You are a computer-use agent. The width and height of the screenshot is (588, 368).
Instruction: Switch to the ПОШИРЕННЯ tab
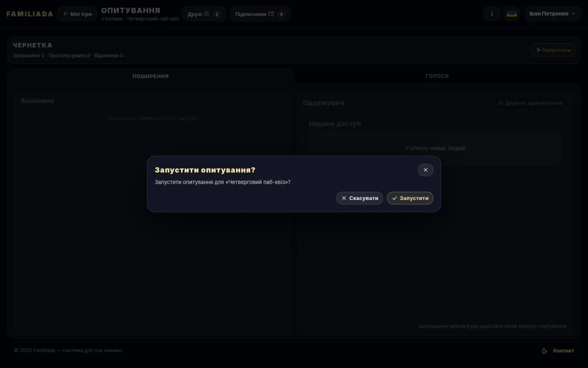pyautogui.click(x=150, y=76)
